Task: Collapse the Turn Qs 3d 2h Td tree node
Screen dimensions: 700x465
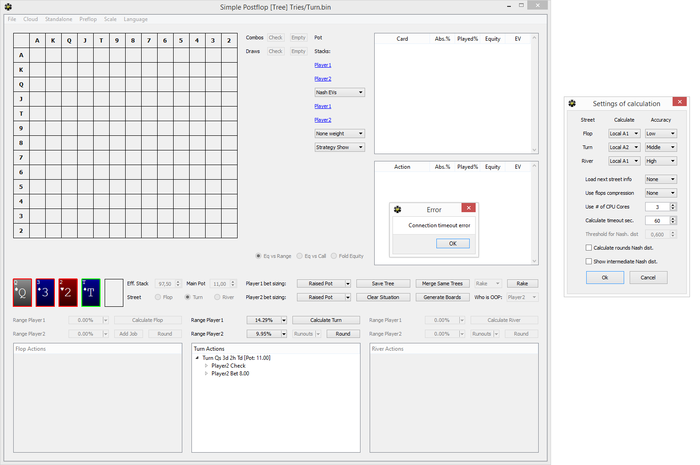Action: click(197, 358)
